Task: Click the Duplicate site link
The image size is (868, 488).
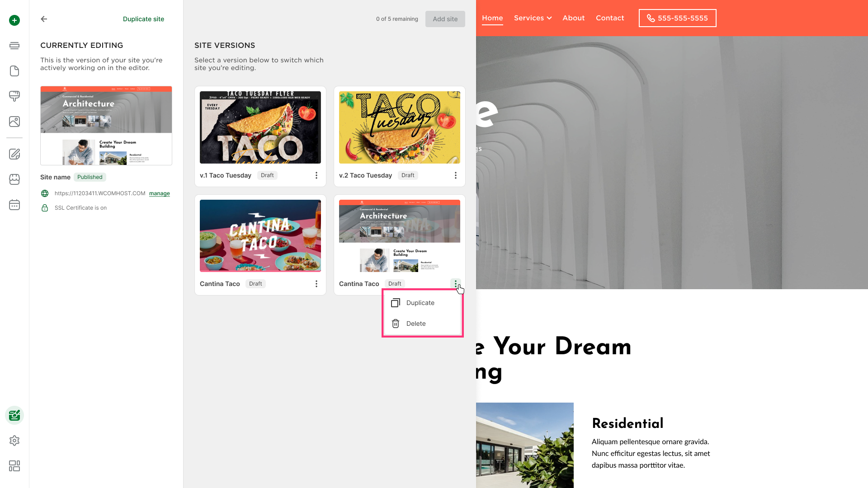Action: (143, 19)
